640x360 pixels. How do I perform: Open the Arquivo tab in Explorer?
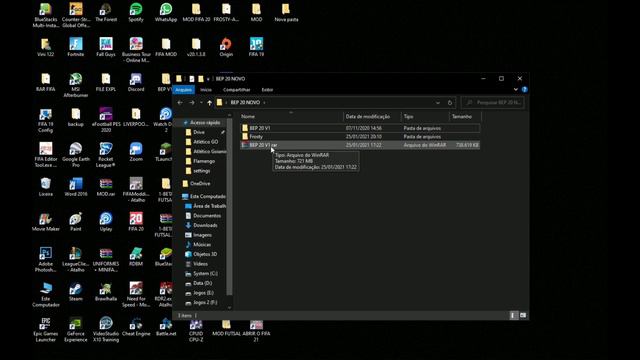click(184, 90)
